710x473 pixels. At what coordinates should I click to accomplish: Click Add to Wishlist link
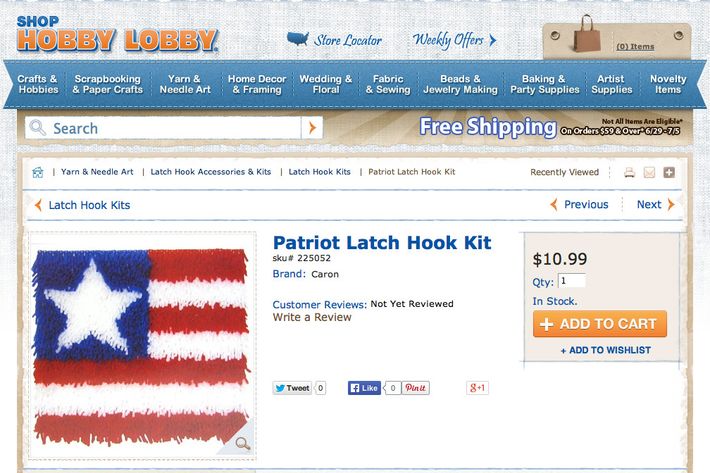pyautogui.click(x=606, y=350)
